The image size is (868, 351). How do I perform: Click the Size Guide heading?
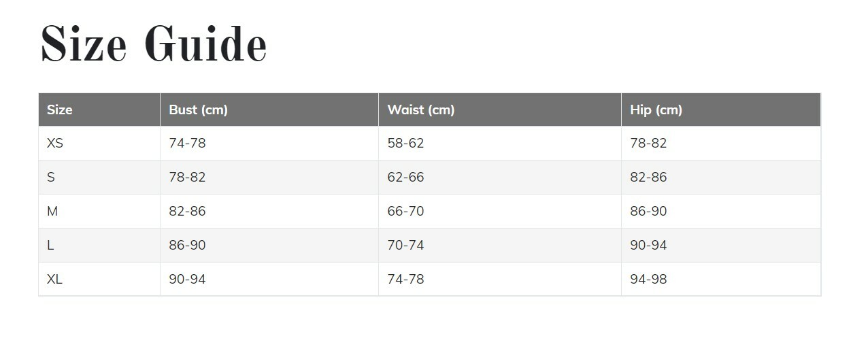pyautogui.click(x=154, y=45)
